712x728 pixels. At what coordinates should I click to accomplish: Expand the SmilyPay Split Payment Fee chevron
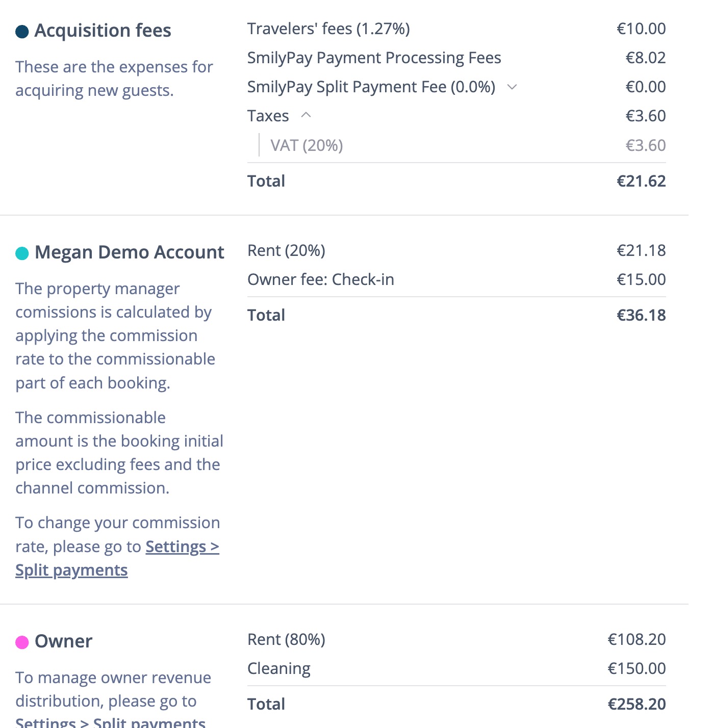512,87
